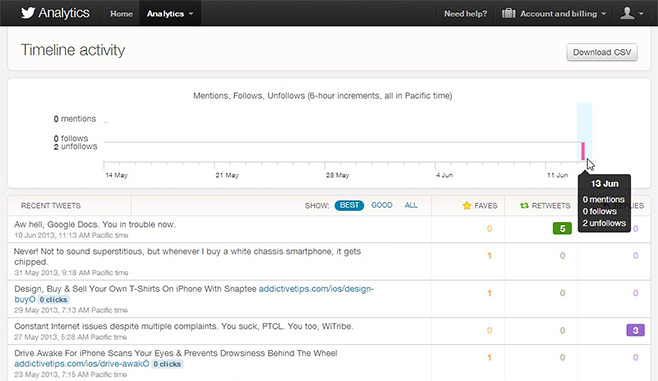This screenshot has width=658, height=381.
Task: Click the 27 May 2013, 5:28 AM timestamp
Action: [70, 337]
